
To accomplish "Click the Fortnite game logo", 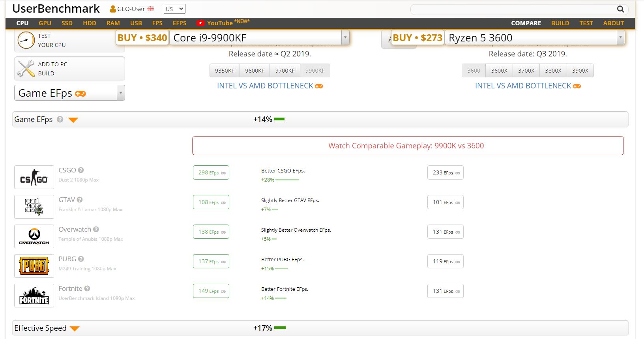I will 34,296.
